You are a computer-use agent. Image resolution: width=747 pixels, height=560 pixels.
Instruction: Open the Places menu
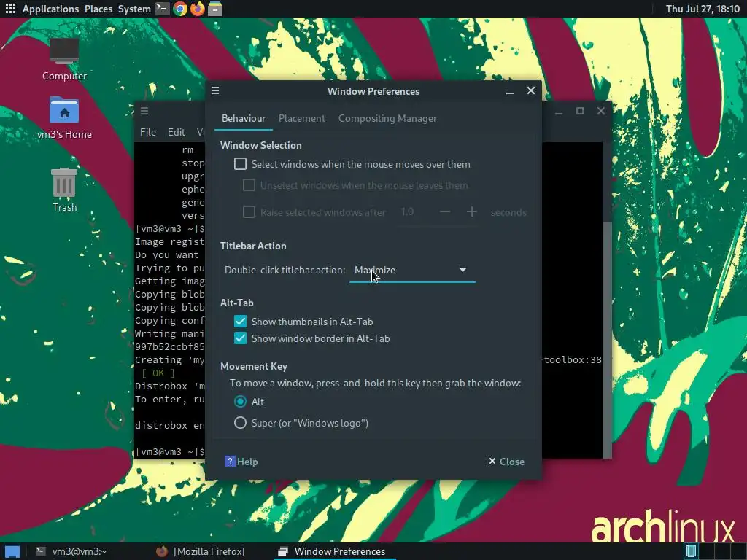click(x=98, y=9)
